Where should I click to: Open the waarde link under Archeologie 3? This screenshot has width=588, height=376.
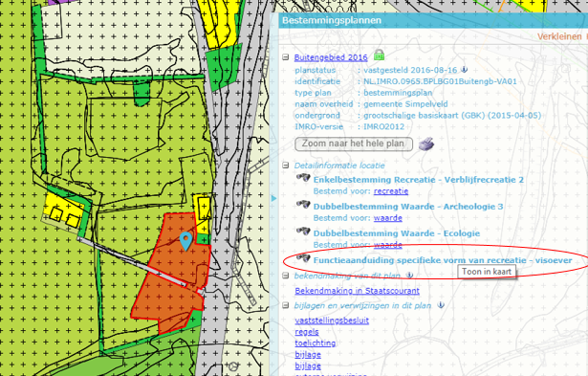pyautogui.click(x=388, y=218)
